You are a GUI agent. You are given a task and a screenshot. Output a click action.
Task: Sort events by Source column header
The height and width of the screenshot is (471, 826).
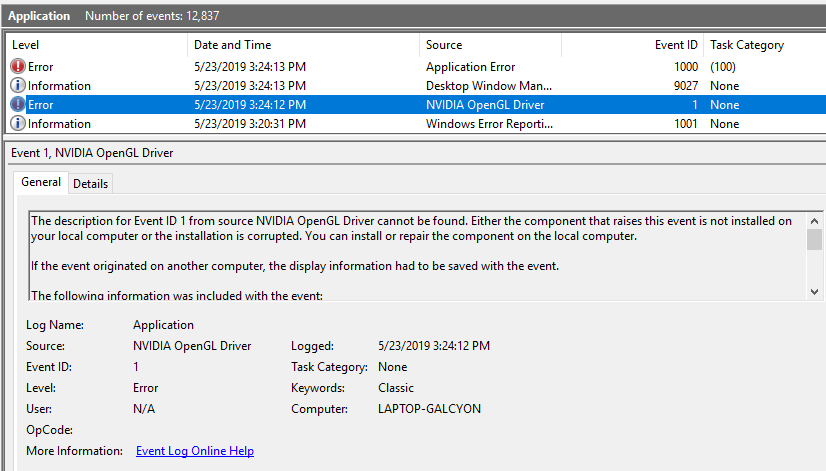point(490,45)
